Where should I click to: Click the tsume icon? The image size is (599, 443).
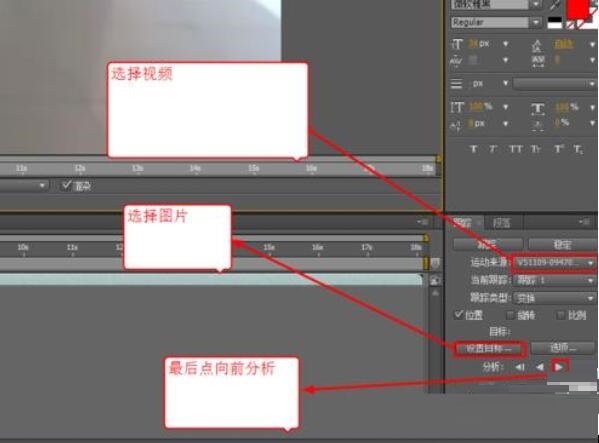(538, 125)
